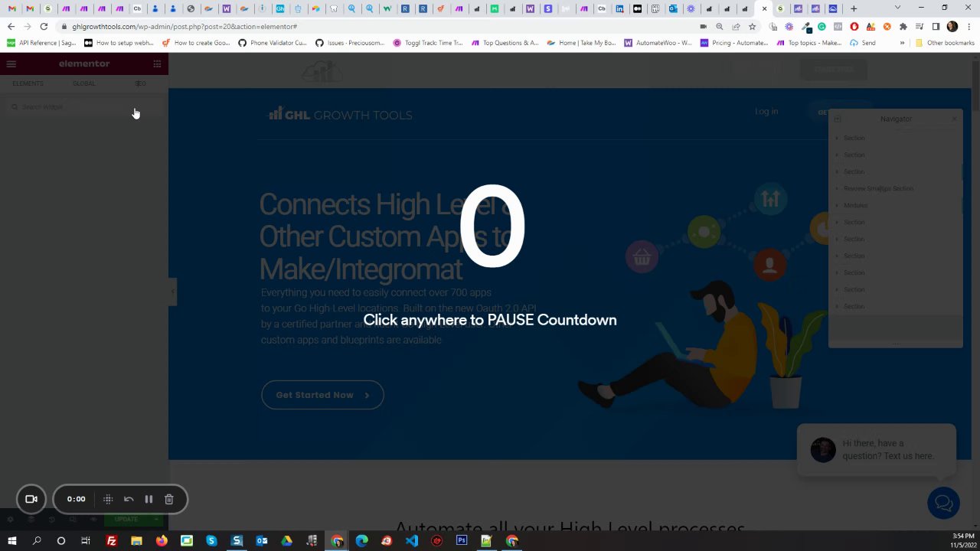Open Visual Studio Code from the taskbar
The height and width of the screenshot is (551, 980).
click(x=412, y=541)
